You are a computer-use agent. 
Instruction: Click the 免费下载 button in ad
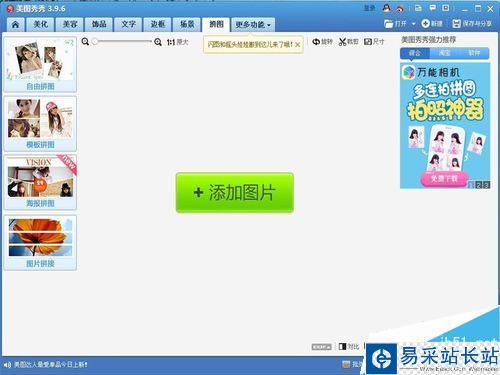[x=444, y=179]
